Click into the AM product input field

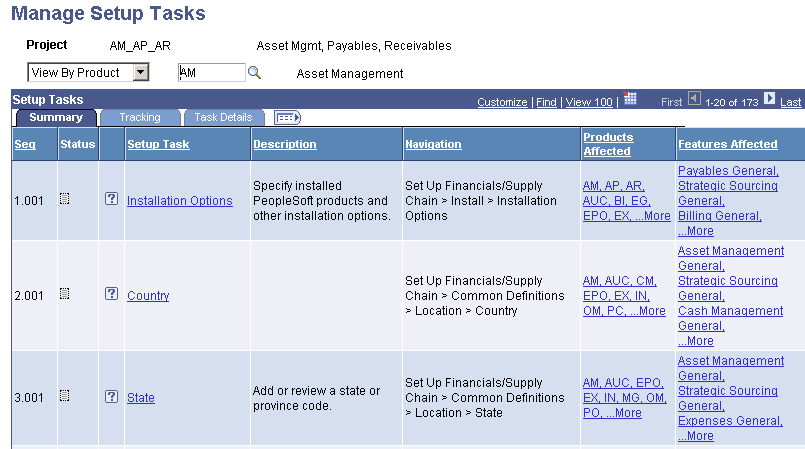[x=210, y=73]
